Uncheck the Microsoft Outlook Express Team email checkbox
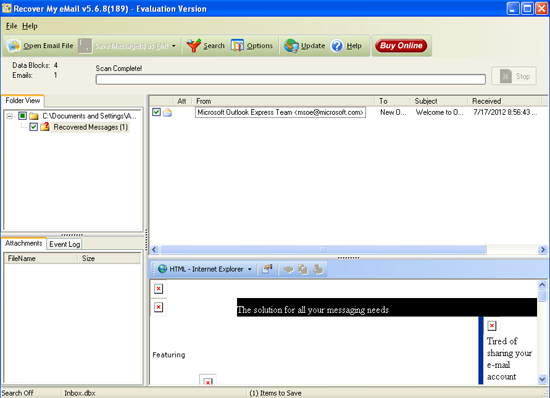Screen dimensions: 550x398 coord(156,112)
